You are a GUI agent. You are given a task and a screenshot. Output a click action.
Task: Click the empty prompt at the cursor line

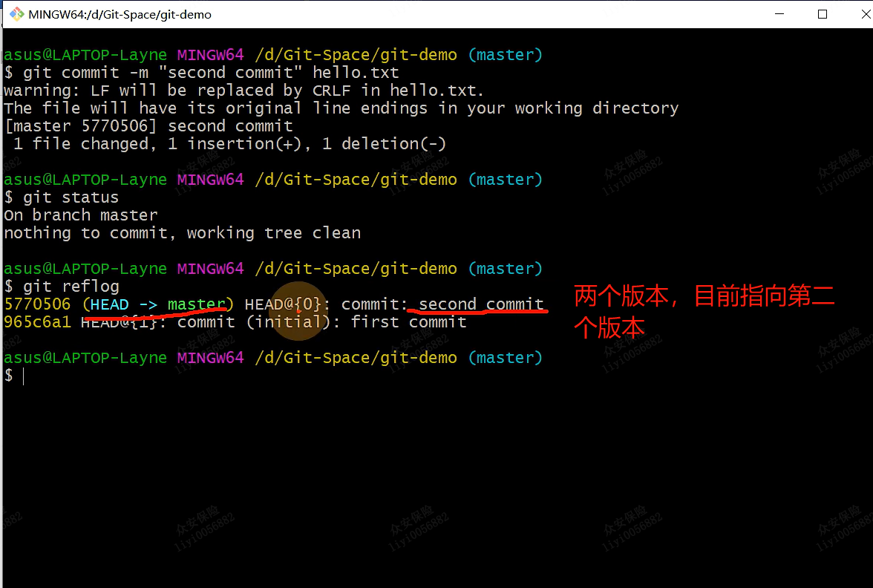click(14, 376)
